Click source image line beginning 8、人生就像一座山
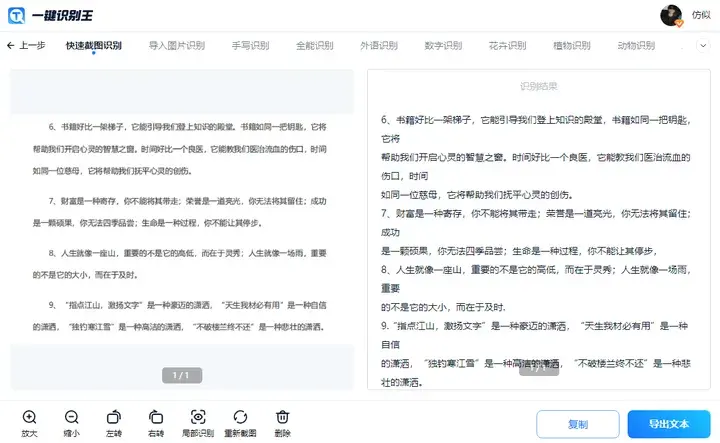Screen dimensions: 720x443 (187, 253)
